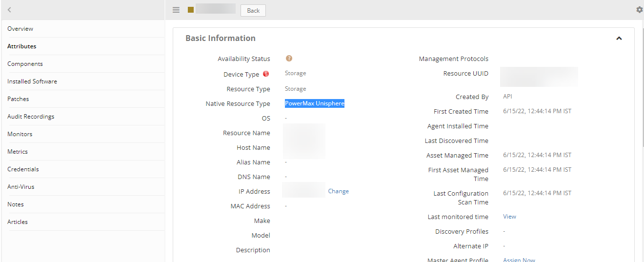Open the hamburger menu icon
The image size is (644, 262).
tap(176, 10)
